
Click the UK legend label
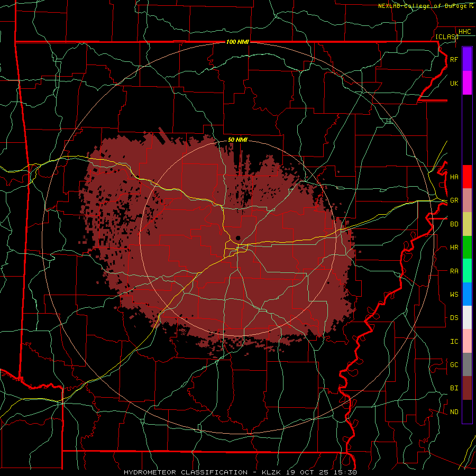pyautogui.click(x=454, y=83)
